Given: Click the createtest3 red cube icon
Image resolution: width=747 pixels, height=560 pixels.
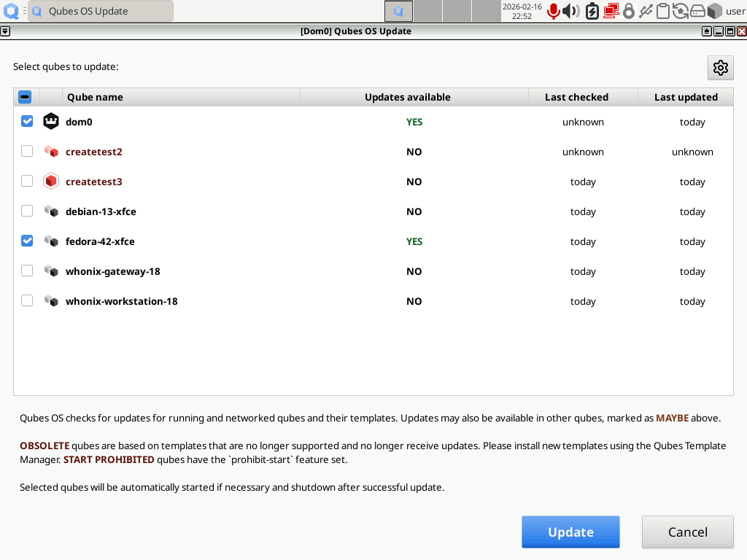Looking at the screenshot, I should coord(51,182).
